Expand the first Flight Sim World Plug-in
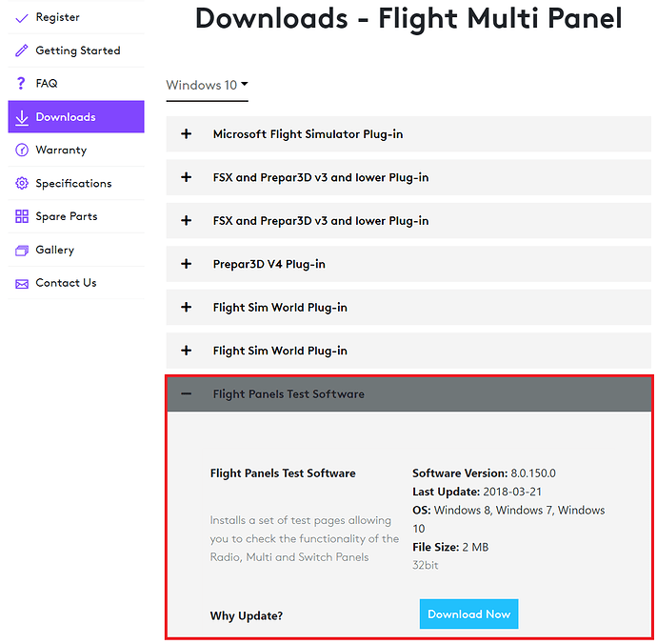 408,308
